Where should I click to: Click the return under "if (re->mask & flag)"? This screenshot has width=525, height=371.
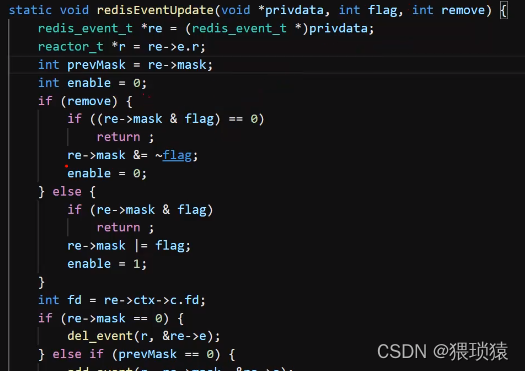pos(119,228)
